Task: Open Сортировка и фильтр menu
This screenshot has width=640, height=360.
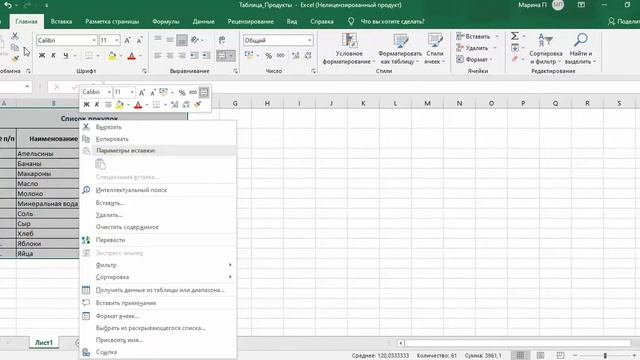Action: pyautogui.click(x=545, y=49)
